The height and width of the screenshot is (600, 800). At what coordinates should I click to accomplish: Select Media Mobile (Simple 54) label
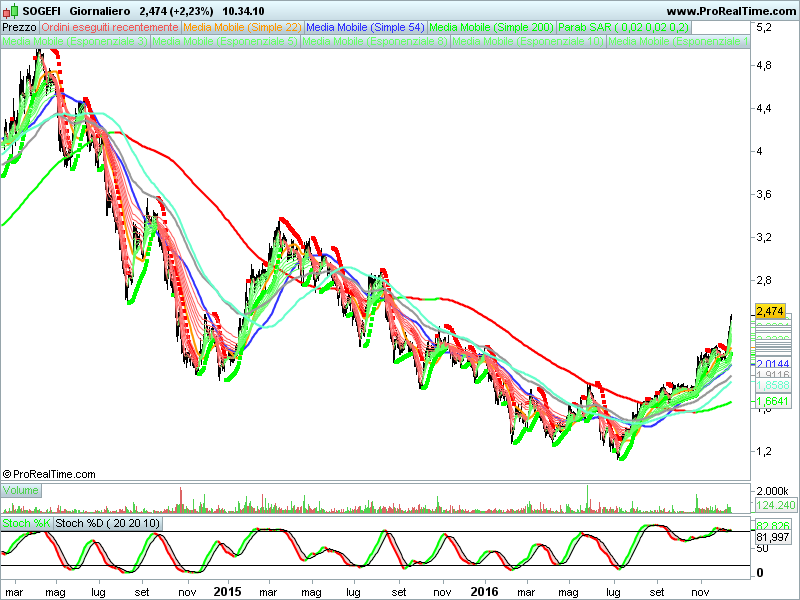365,28
